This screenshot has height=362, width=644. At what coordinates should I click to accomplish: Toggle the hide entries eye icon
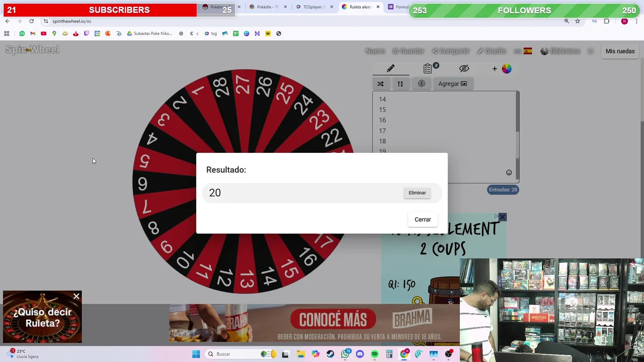coord(464,68)
